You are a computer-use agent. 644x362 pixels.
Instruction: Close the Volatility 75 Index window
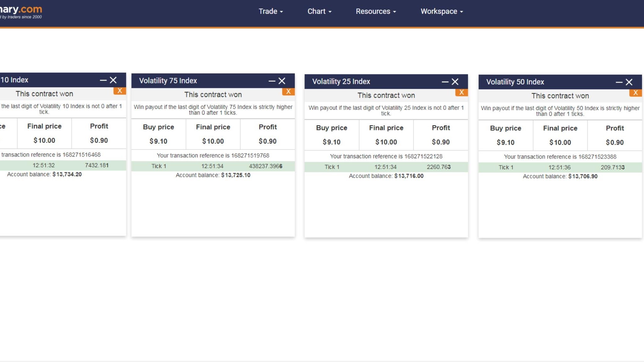point(282,81)
